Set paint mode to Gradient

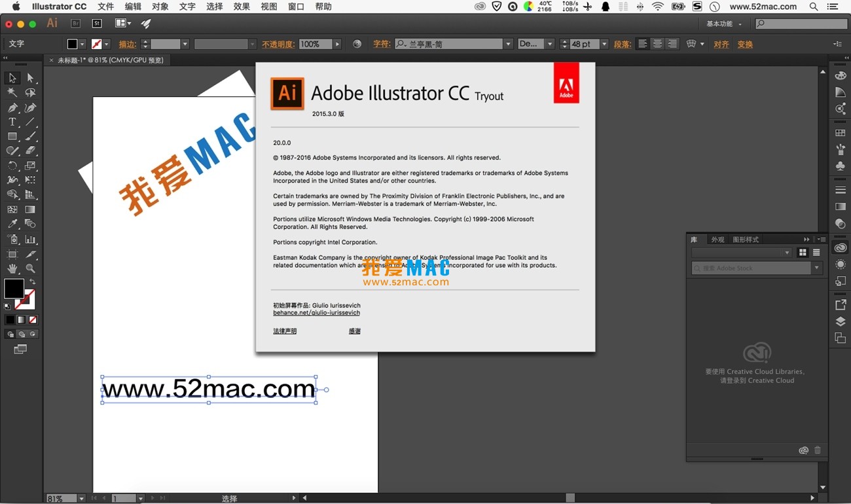[21, 320]
